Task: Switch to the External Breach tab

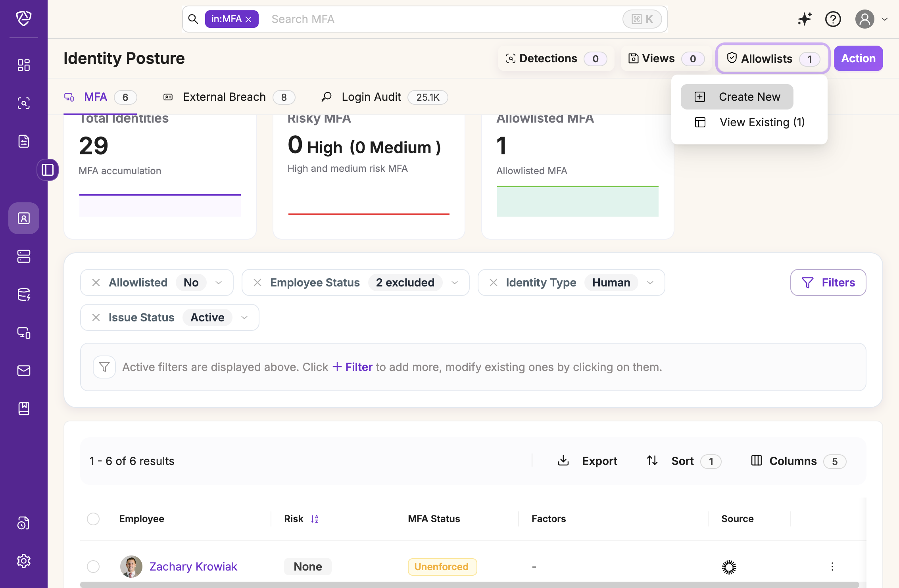Action: 224,97
